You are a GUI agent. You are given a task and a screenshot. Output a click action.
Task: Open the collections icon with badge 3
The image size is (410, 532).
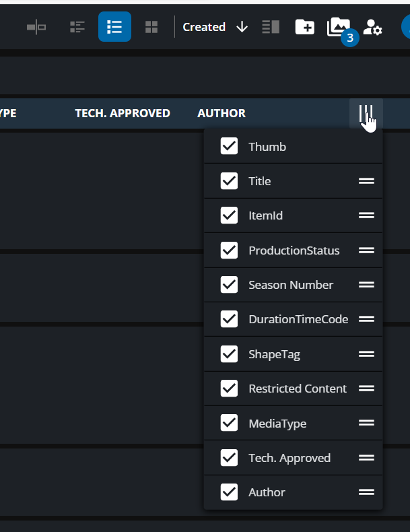[x=338, y=27]
